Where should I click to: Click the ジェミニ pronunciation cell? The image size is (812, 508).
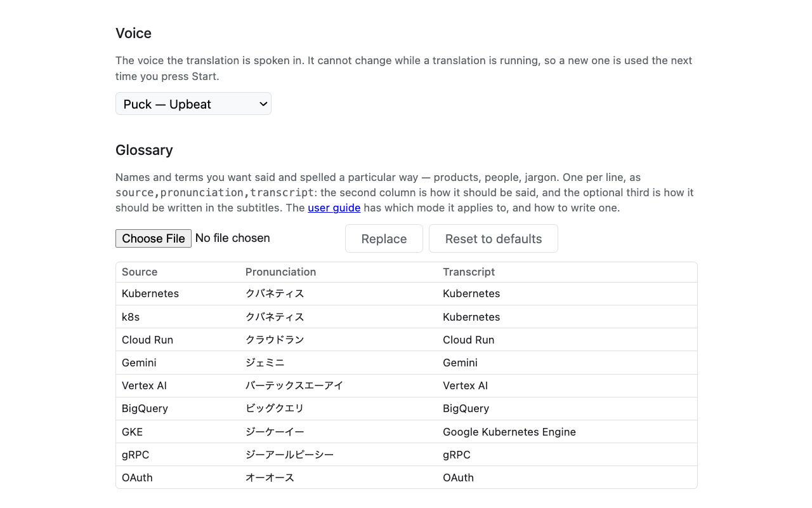point(338,363)
